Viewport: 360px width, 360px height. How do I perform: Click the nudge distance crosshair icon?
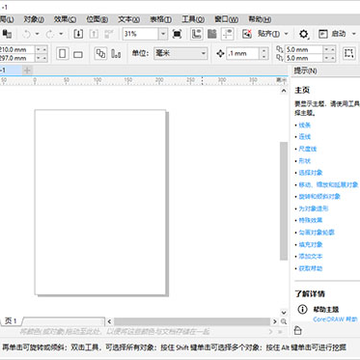click(220, 53)
